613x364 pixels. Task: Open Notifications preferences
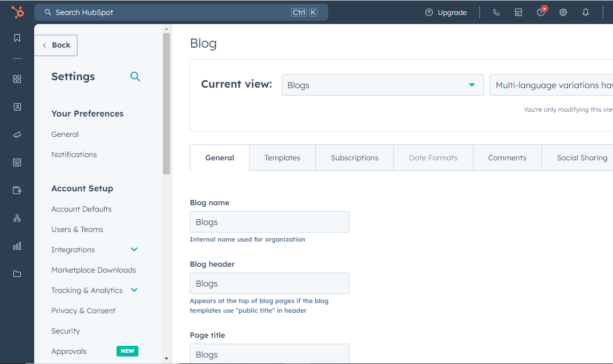(x=74, y=154)
